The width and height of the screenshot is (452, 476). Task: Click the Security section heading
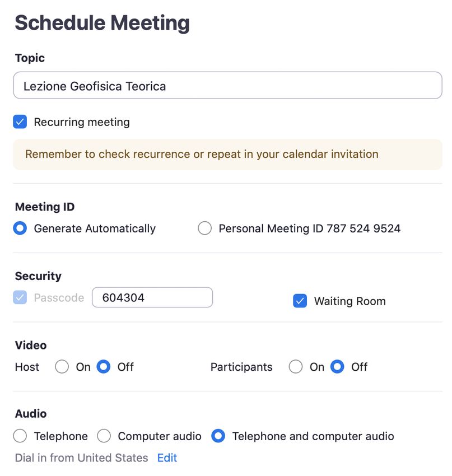click(38, 276)
